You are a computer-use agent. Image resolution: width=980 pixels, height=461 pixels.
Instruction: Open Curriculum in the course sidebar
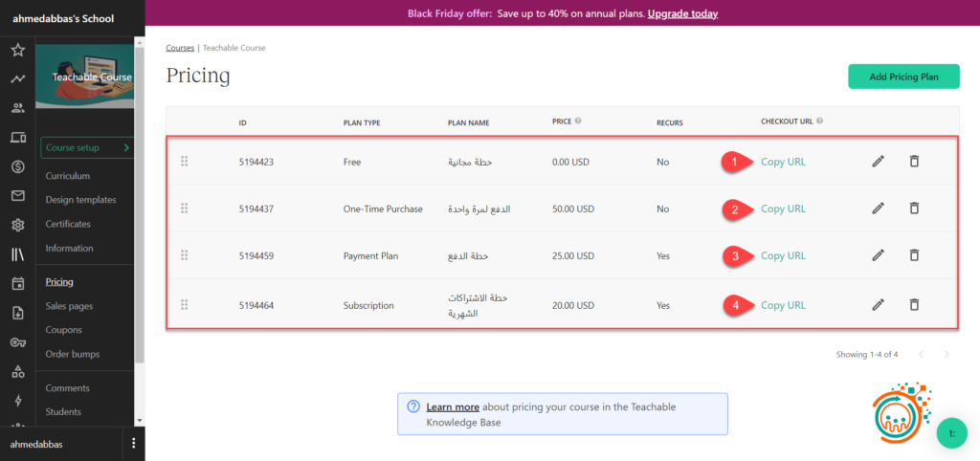pos(68,176)
